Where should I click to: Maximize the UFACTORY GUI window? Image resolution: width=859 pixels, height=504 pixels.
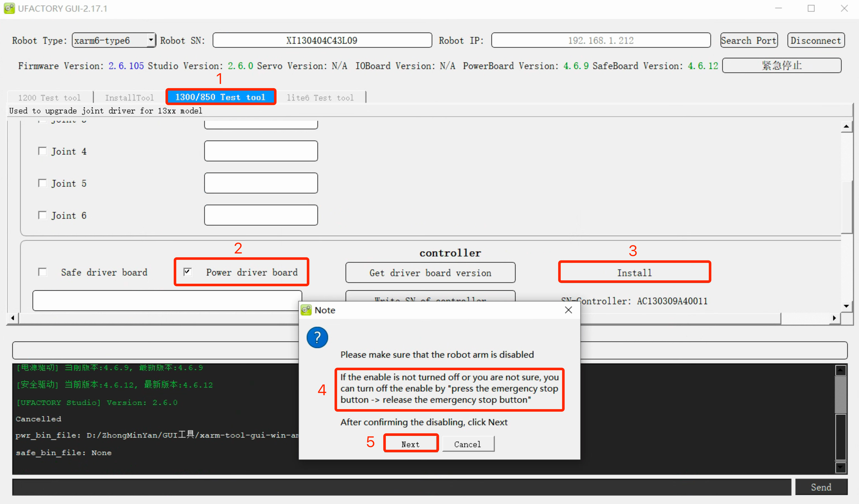811,8
